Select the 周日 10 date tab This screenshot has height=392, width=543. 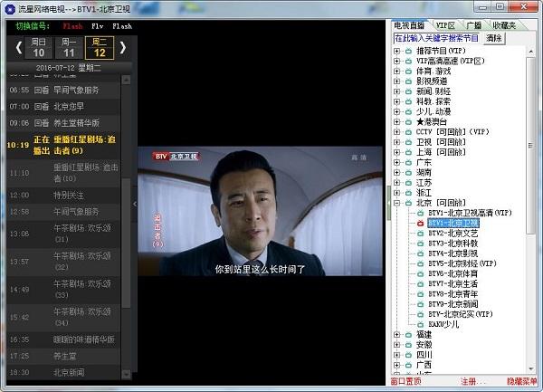tap(38, 48)
